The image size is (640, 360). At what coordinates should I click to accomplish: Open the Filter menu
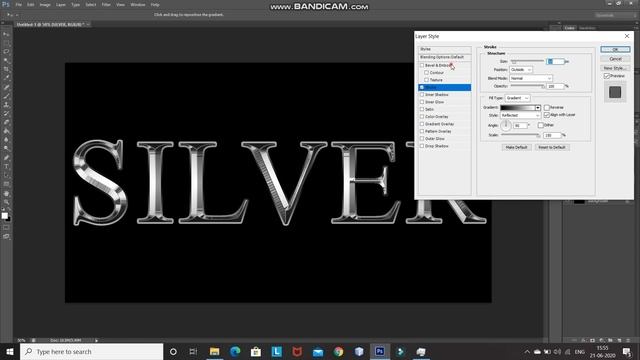coord(106,5)
